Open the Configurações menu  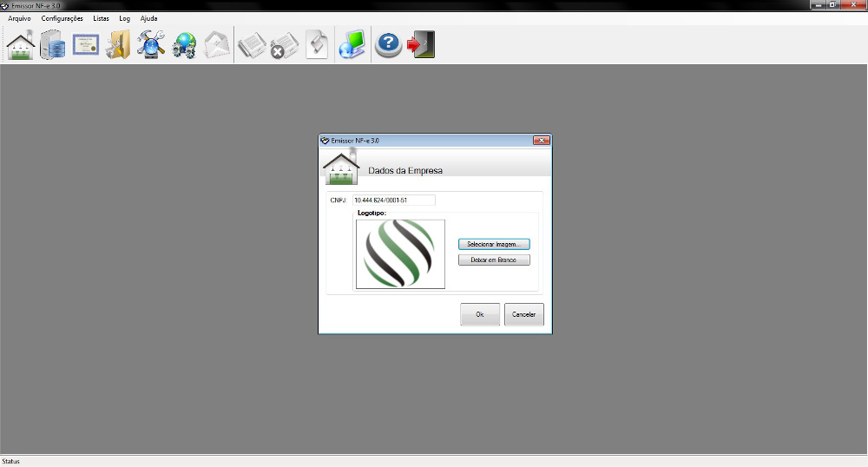pyautogui.click(x=62, y=18)
